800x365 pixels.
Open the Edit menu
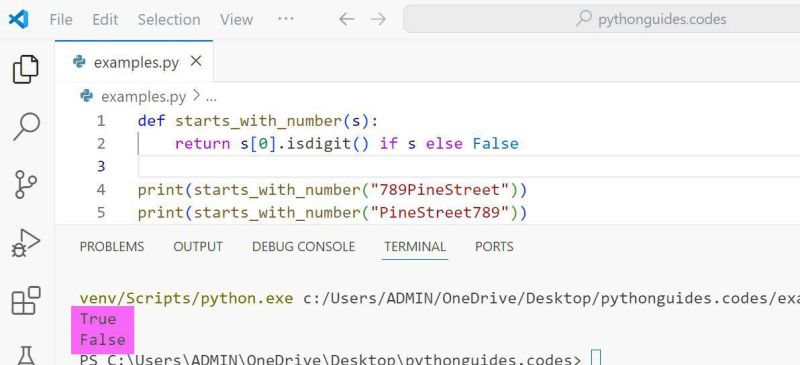click(x=105, y=20)
